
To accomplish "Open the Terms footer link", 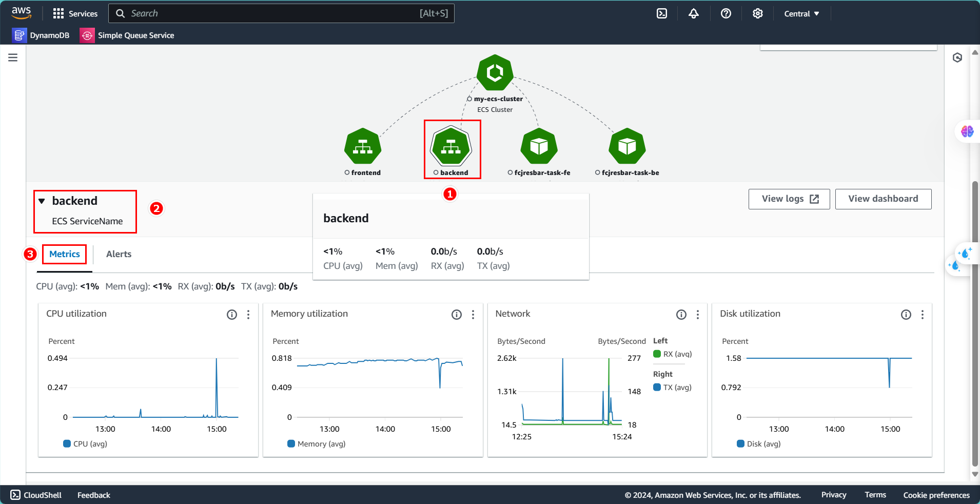I will (x=875, y=495).
